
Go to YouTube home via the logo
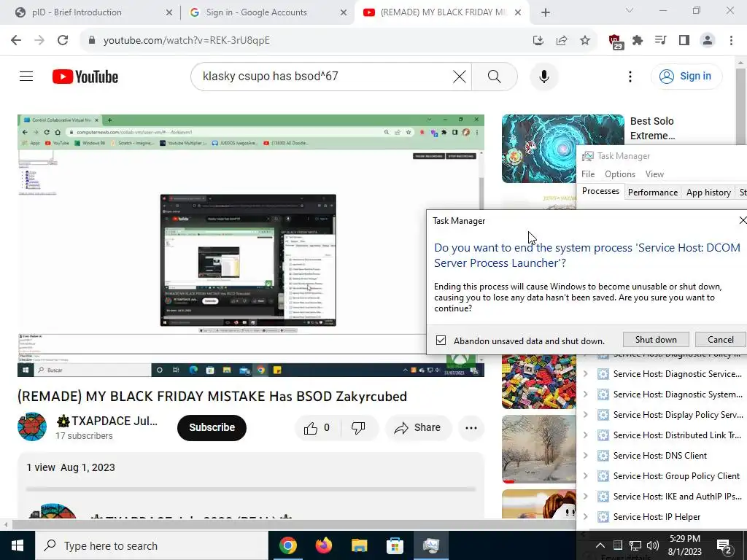85,76
